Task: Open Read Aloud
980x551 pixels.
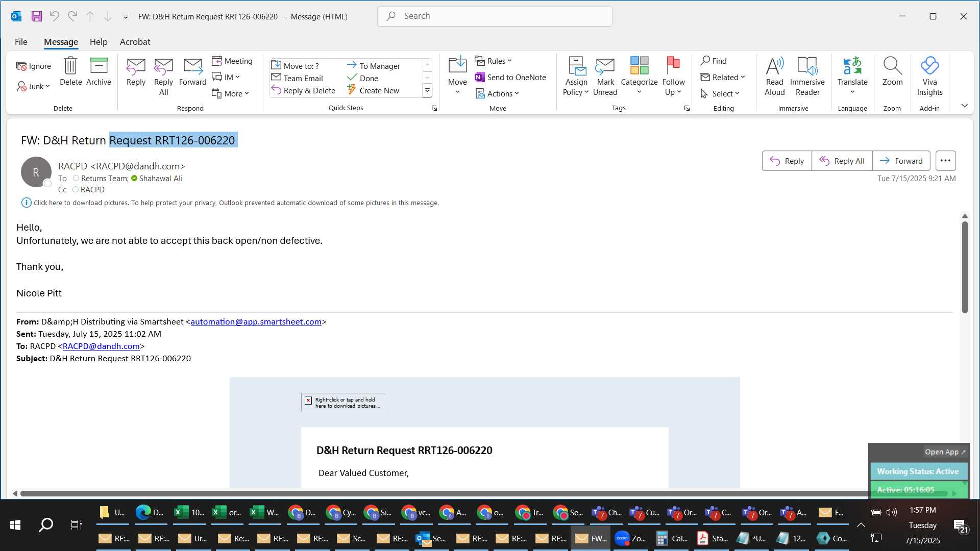Action: [x=774, y=77]
